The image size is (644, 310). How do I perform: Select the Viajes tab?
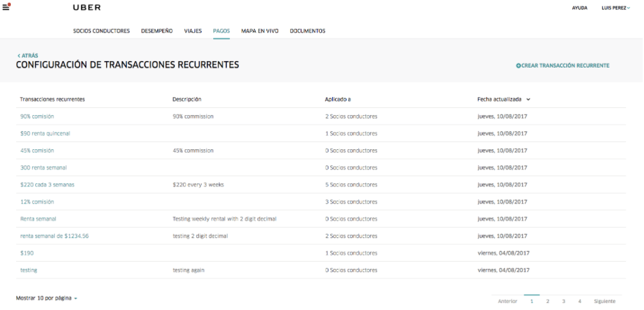(x=193, y=31)
